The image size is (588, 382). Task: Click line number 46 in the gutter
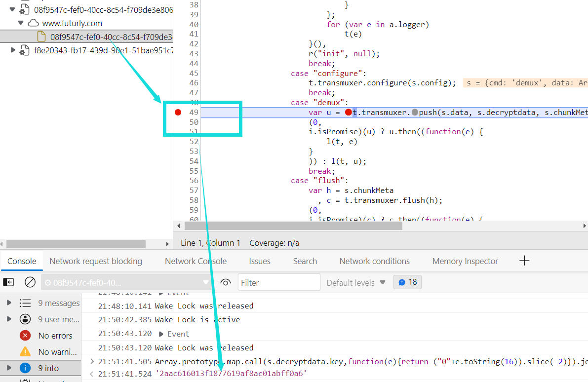pyautogui.click(x=194, y=83)
